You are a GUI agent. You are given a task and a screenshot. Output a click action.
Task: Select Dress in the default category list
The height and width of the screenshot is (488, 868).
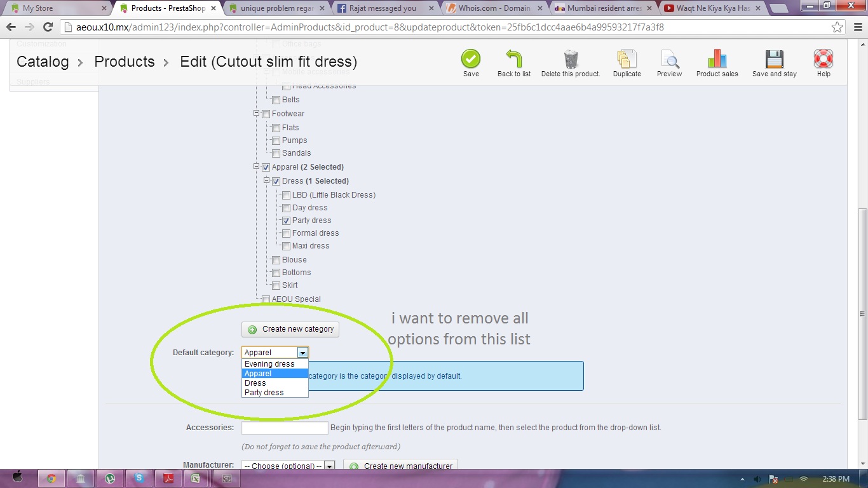point(275,383)
